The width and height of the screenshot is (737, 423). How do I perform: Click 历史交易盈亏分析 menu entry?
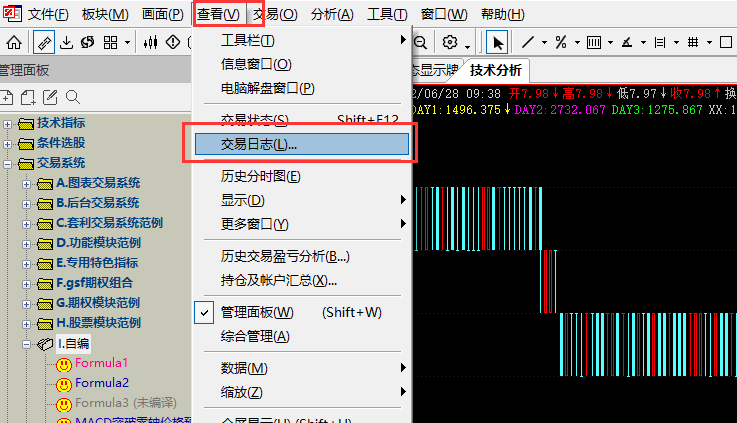pyautogui.click(x=284, y=256)
